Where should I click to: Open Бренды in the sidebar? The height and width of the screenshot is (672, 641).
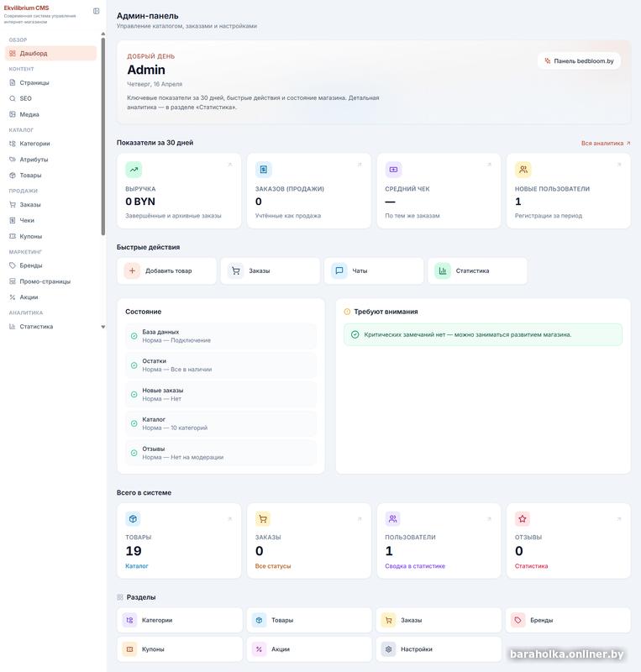[50, 265]
